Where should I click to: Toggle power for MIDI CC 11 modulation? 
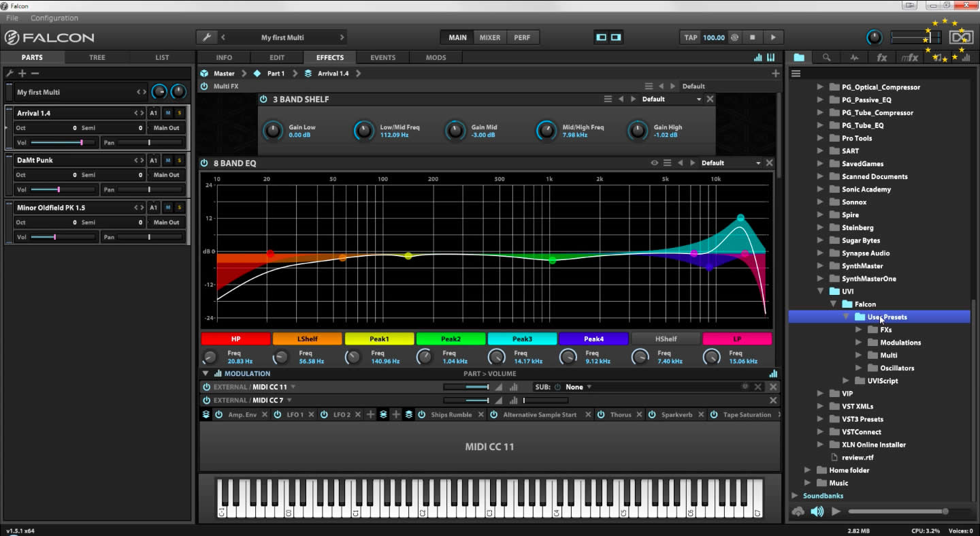tap(206, 387)
